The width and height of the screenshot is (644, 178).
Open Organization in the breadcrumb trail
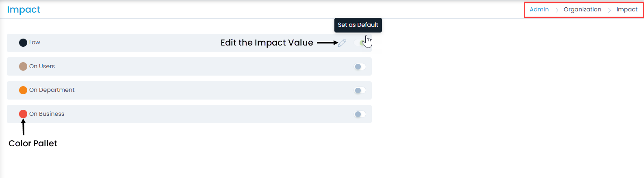point(582,9)
